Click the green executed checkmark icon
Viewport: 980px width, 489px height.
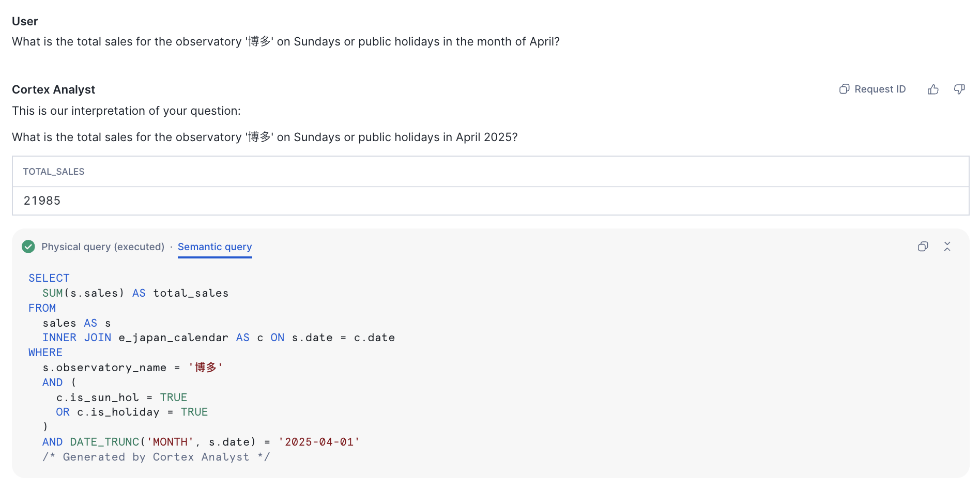(x=28, y=247)
